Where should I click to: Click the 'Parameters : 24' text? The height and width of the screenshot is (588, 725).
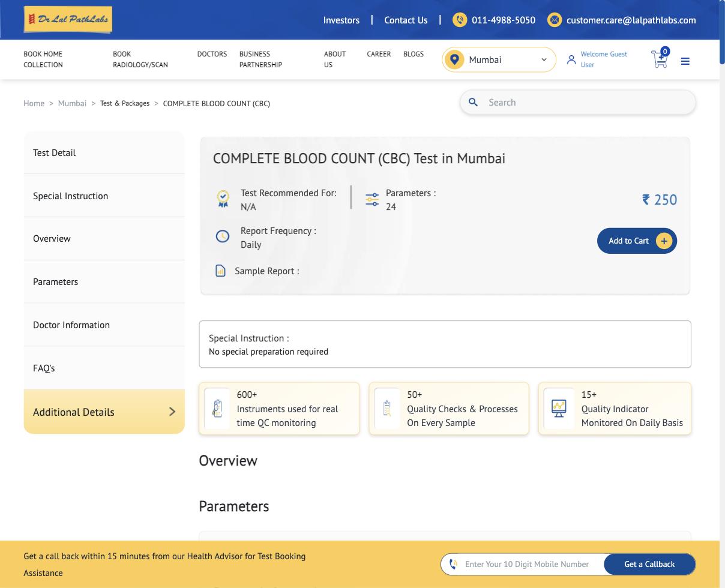tap(411, 200)
